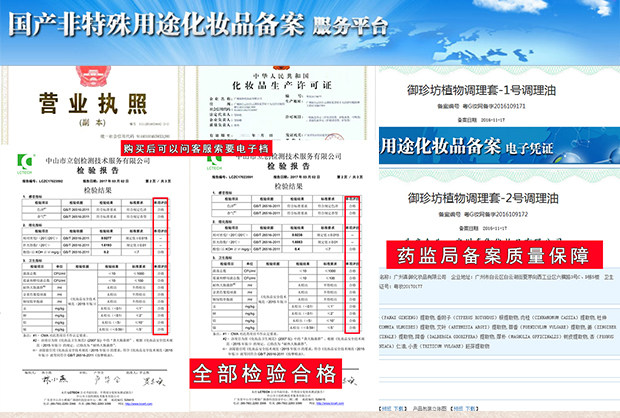This screenshot has width=620, height=418.
Task: Click the (副本) text under 营业执照
Action: point(93,123)
